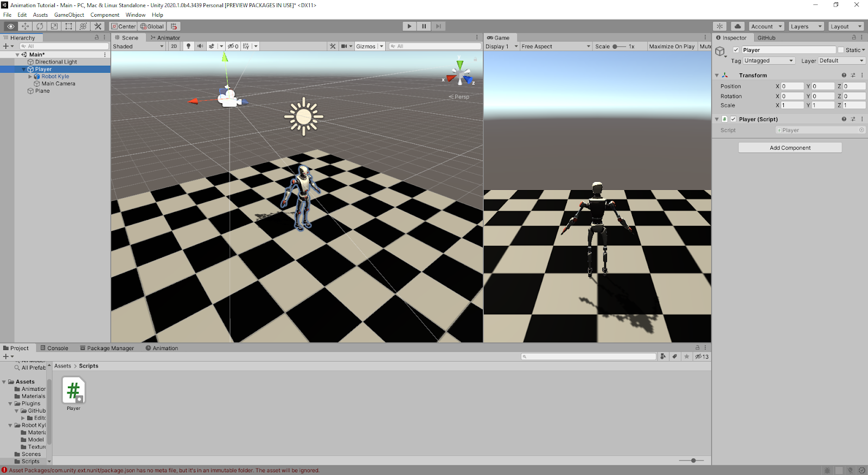The width and height of the screenshot is (868, 475).
Task: Select Main Camera in Hierarchy
Action: [x=58, y=84]
